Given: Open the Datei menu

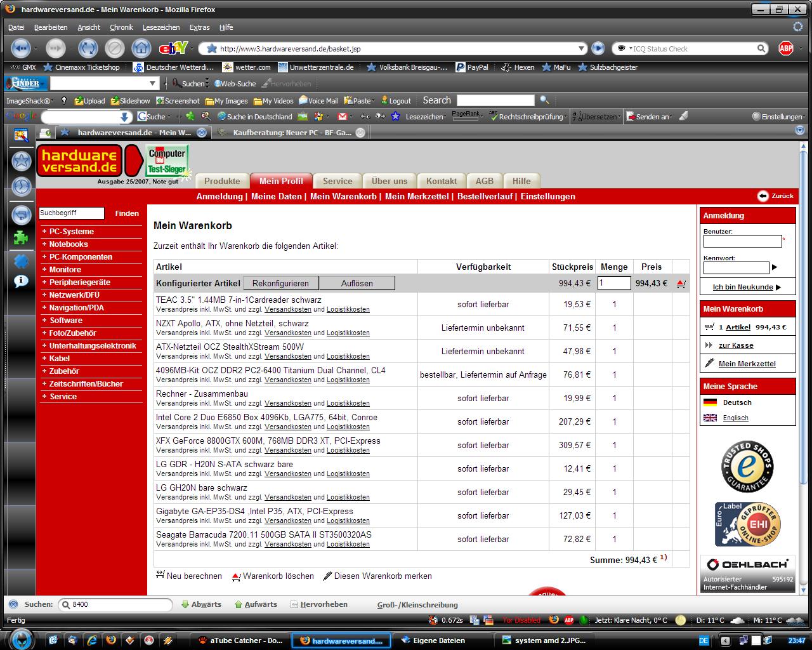Looking at the screenshot, I should [16, 27].
